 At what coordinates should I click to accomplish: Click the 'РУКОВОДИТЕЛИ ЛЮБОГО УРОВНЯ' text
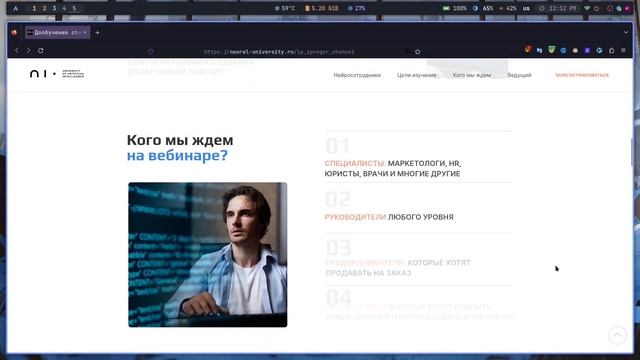[x=389, y=217]
